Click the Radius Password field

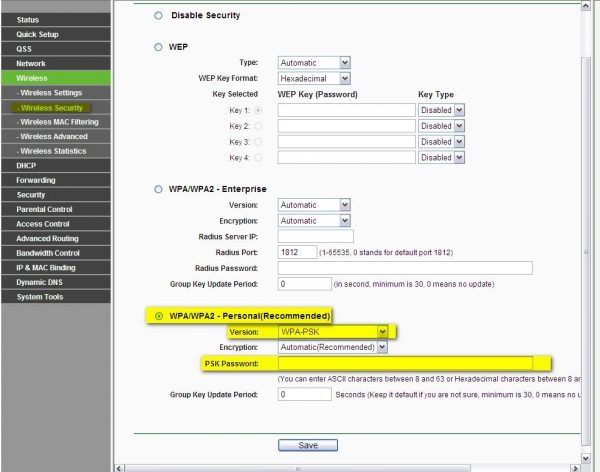(405, 268)
